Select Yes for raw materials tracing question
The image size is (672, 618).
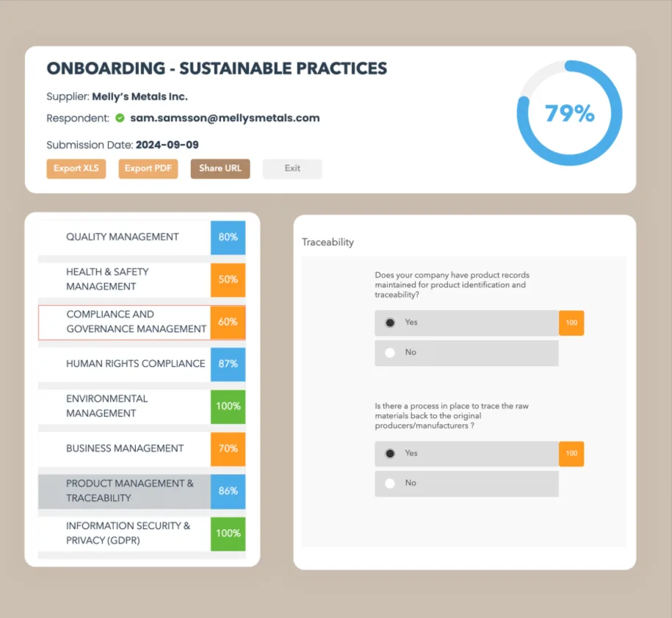pyautogui.click(x=466, y=453)
